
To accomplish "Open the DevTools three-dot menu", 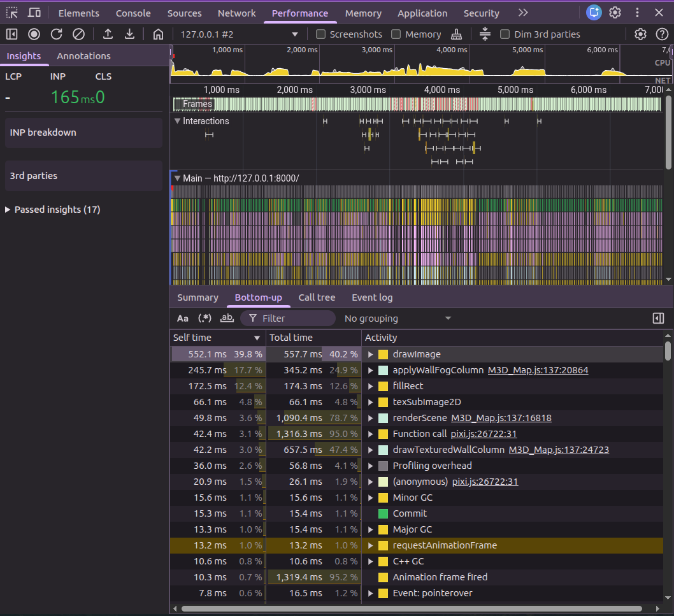I will click(x=637, y=13).
